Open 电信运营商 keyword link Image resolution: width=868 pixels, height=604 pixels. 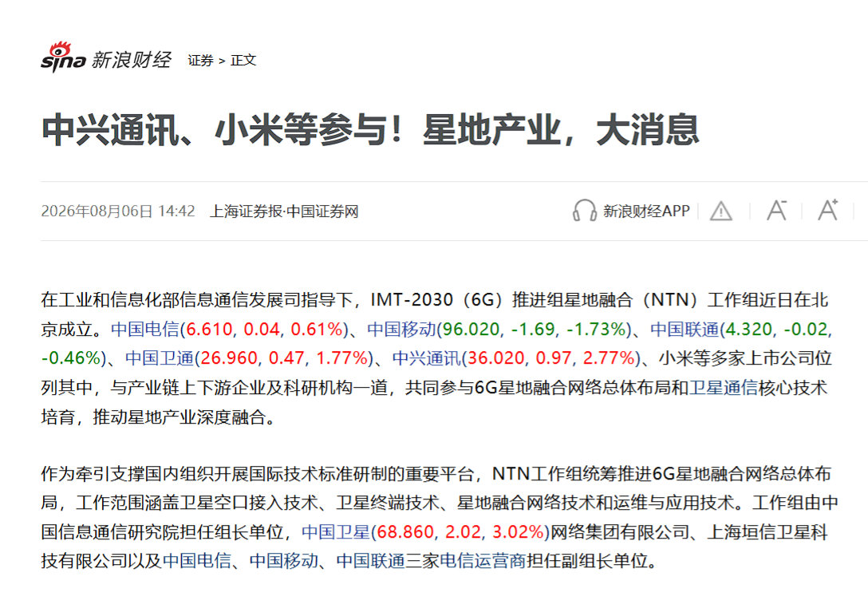(x=483, y=560)
